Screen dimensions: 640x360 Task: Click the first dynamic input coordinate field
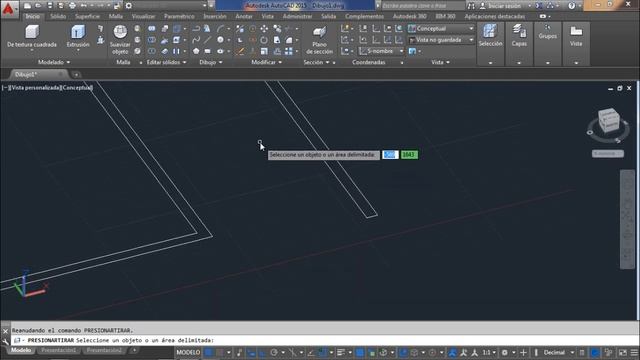click(390, 155)
